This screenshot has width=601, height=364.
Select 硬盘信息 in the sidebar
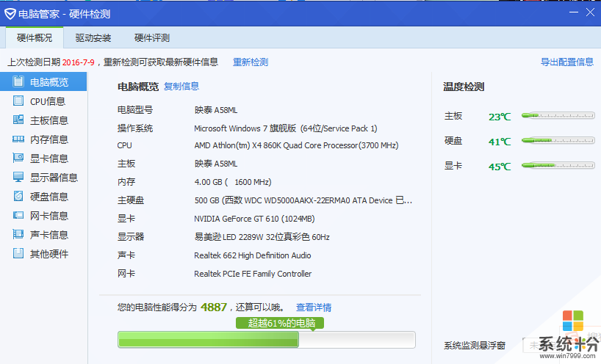pos(43,197)
